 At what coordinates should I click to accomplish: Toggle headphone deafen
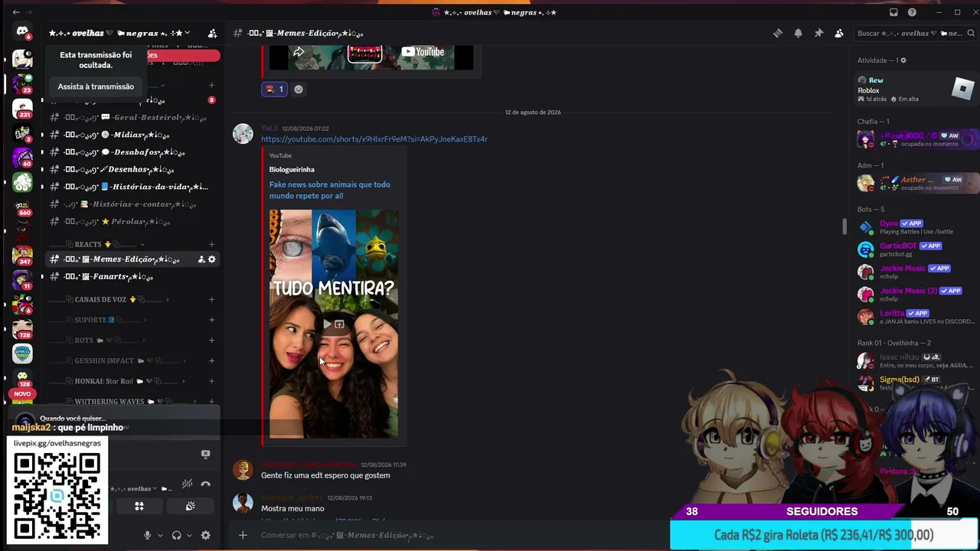coord(176,536)
